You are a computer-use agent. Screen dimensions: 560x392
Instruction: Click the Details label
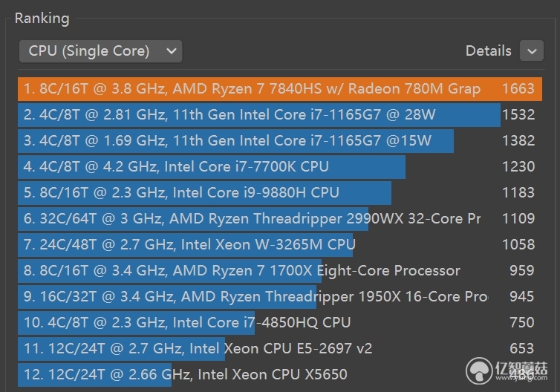pyautogui.click(x=488, y=50)
